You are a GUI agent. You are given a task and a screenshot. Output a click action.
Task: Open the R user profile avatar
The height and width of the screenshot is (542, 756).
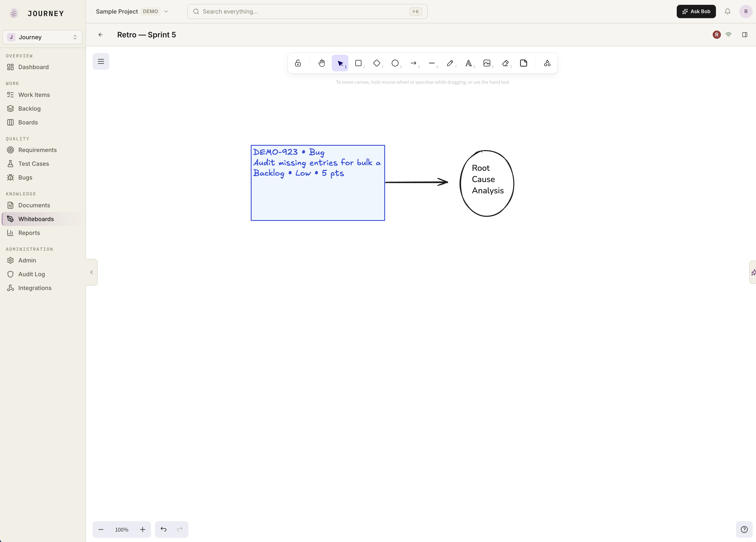point(746,11)
